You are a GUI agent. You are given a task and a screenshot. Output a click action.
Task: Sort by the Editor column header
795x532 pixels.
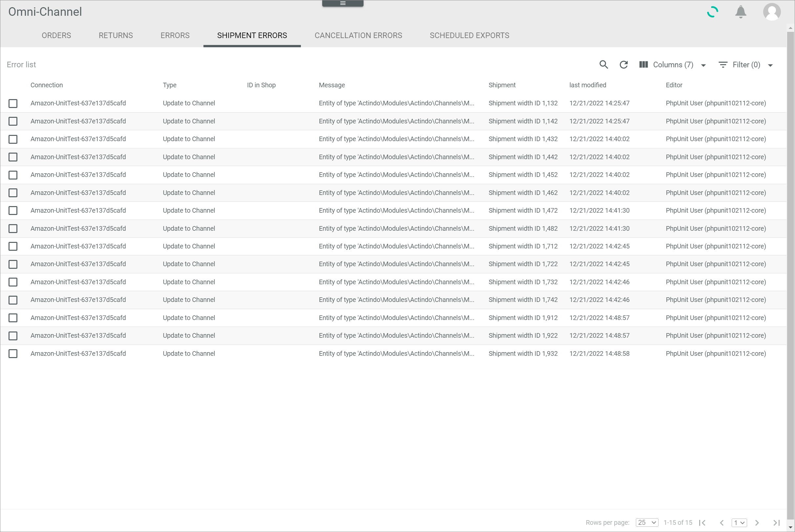674,85
